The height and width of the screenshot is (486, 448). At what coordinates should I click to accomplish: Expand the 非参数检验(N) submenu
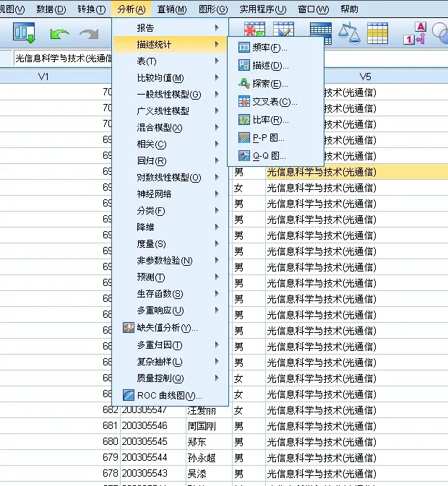click(x=171, y=261)
